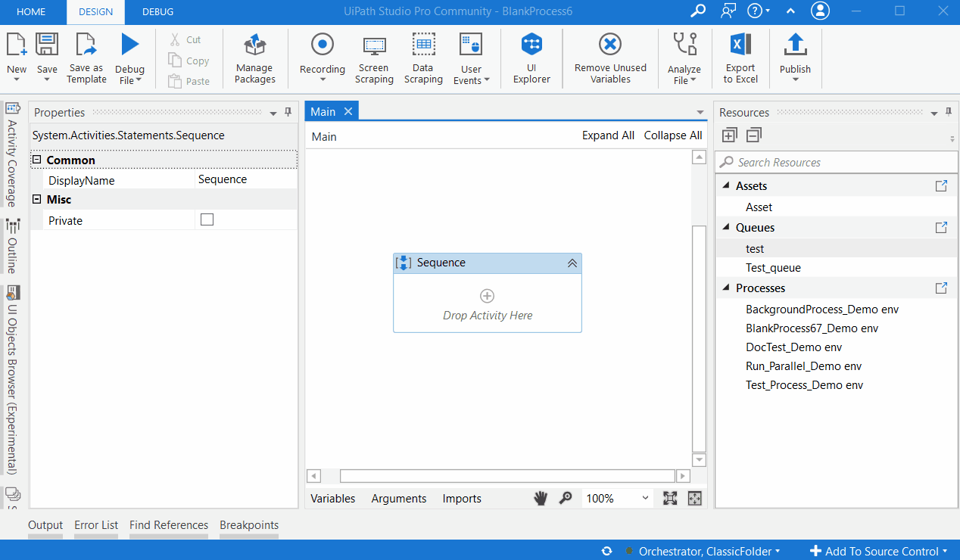960x560 pixels.
Task: Save the workflow with the Save icon
Action: tap(47, 44)
